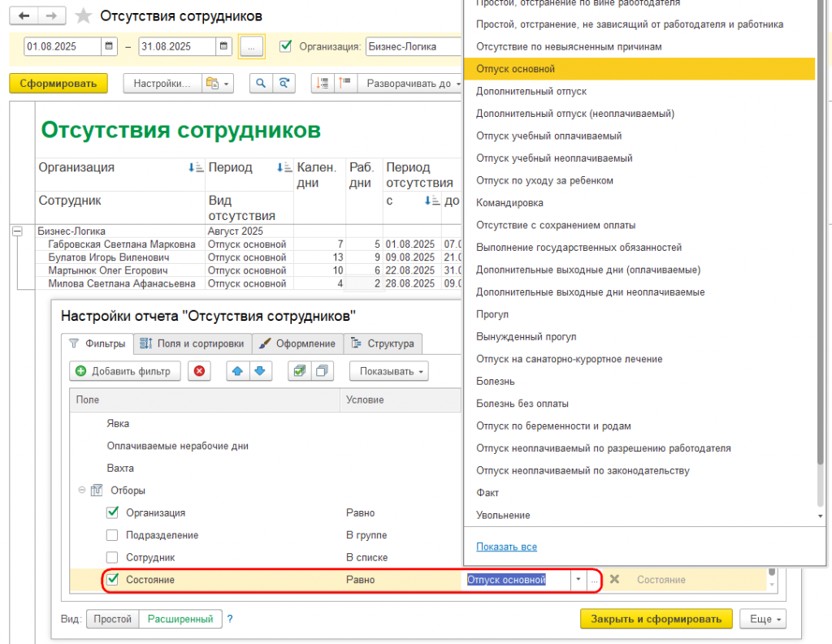The image size is (832, 644).
Task: Open the Еще menu
Action: click(762, 619)
